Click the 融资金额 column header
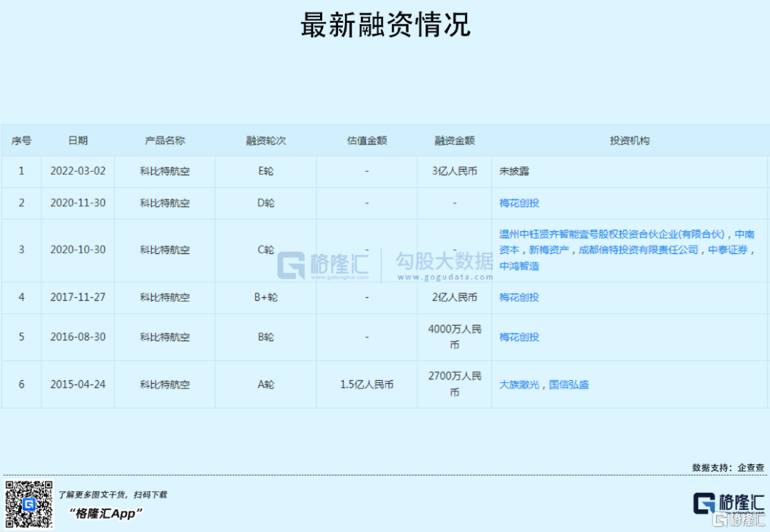This screenshot has height=532, width=770. pyautogui.click(x=454, y=140)
